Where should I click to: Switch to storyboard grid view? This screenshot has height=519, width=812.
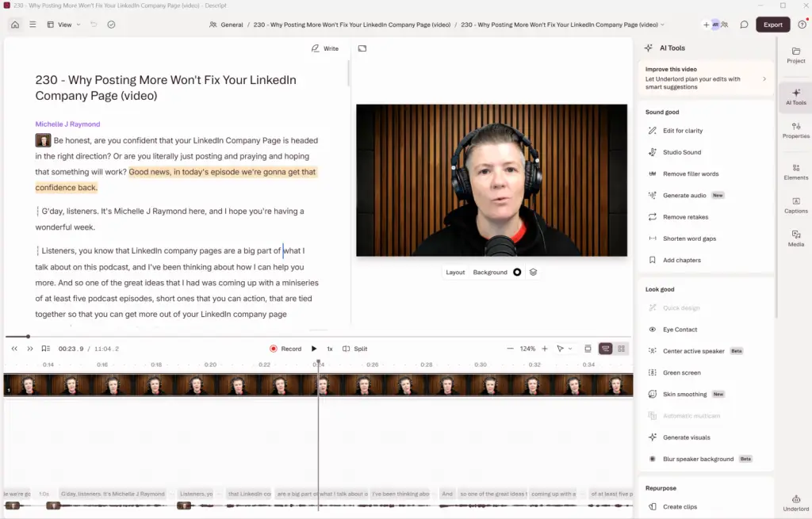(622, 349)
